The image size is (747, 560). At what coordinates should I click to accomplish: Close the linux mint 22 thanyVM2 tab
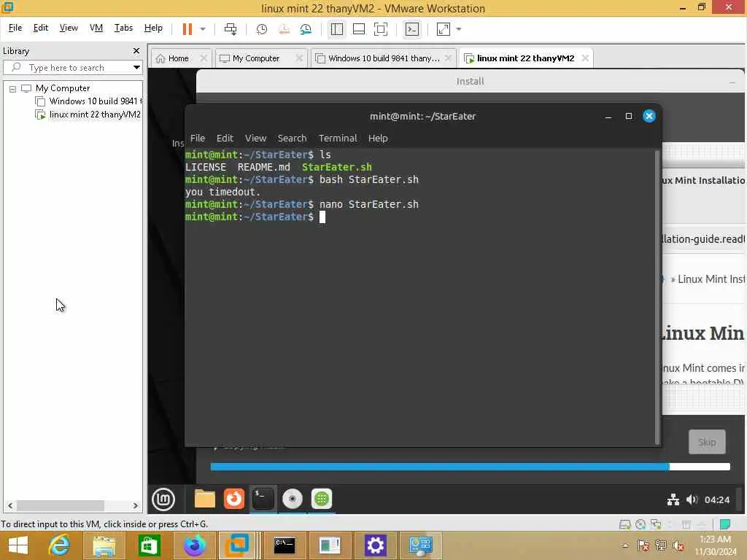[x=585, y=58]
